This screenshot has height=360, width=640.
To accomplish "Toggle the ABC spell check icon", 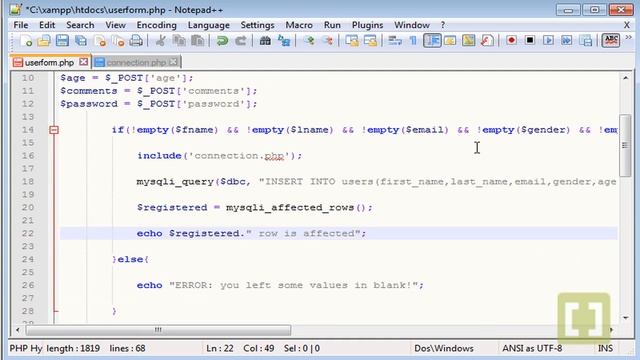I will click(611, 41).
